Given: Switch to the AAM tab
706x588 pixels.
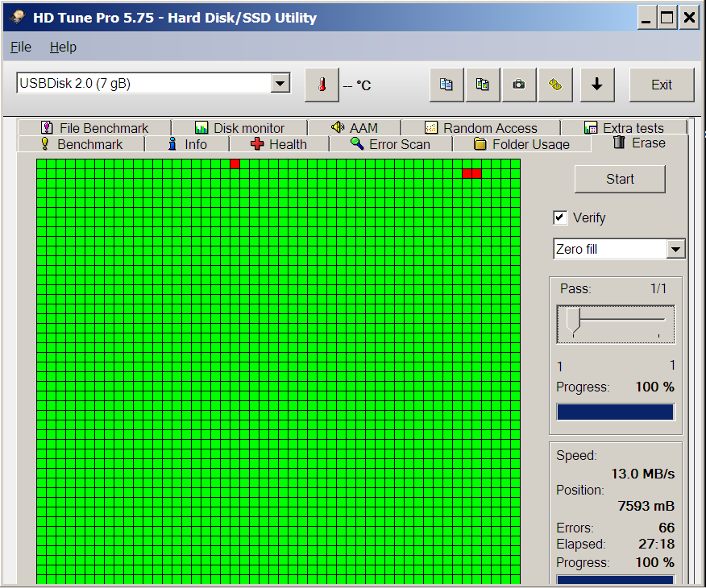Looking at the screenshot, I should click(355, 128).
